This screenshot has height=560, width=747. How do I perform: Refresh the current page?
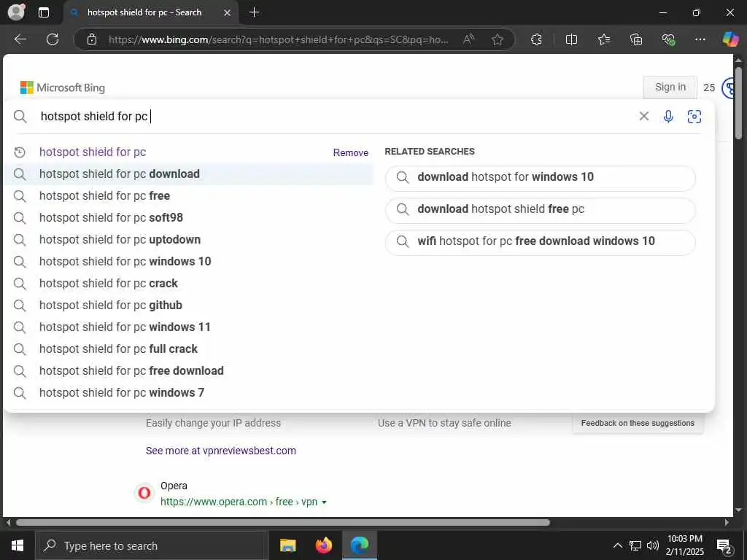[53, 39]
